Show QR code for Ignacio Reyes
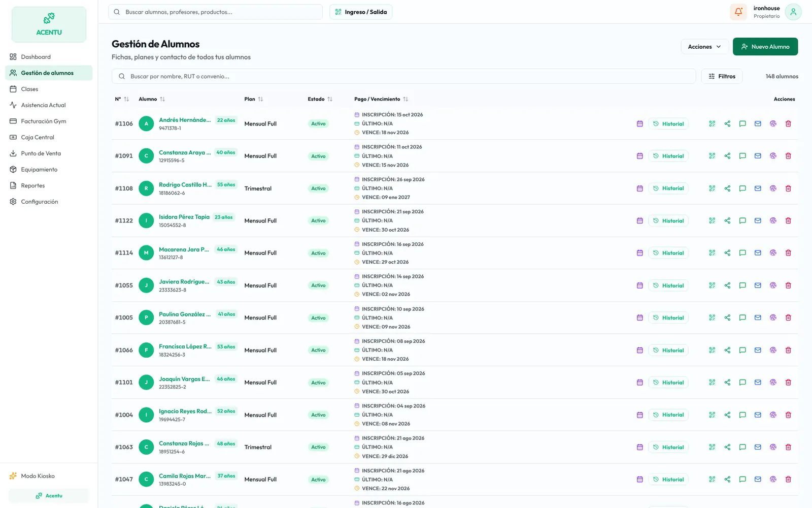Viewport: 812px width, 508px height. 712,415
